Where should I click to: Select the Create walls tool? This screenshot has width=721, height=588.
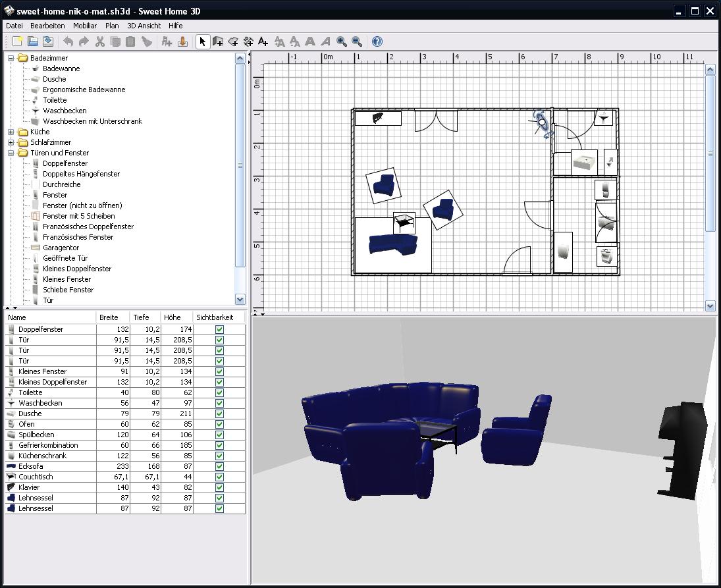pyautogui.click(x=218, y=41)
